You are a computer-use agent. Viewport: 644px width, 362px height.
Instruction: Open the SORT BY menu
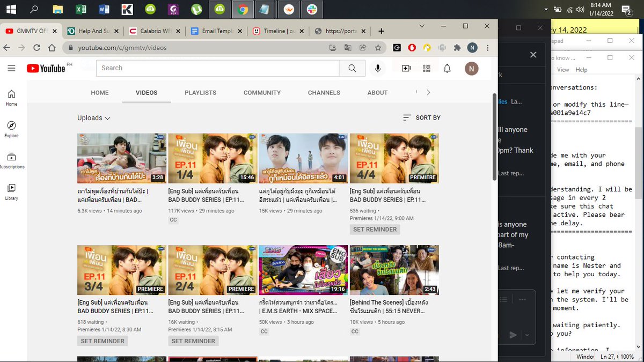tap(422, 117)
